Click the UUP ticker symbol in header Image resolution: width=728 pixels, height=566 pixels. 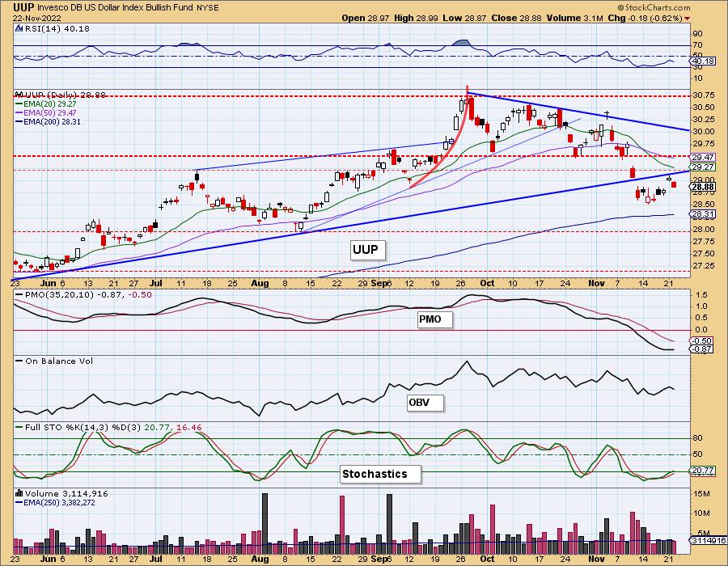[x=23, y=7]
